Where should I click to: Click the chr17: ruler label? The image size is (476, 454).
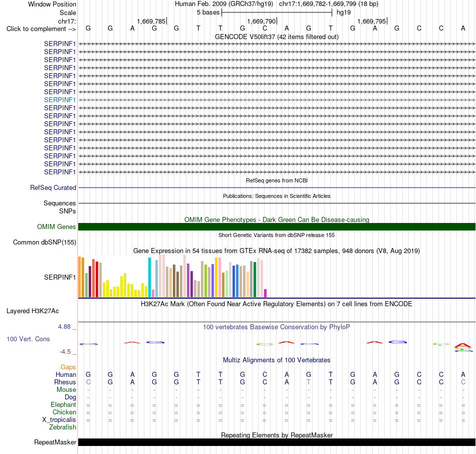click(67, 21)
